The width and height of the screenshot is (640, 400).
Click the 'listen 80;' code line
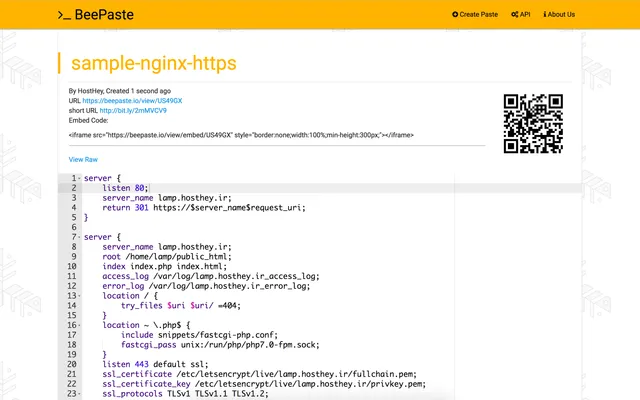pyautogui.click(x=125, y=188)
